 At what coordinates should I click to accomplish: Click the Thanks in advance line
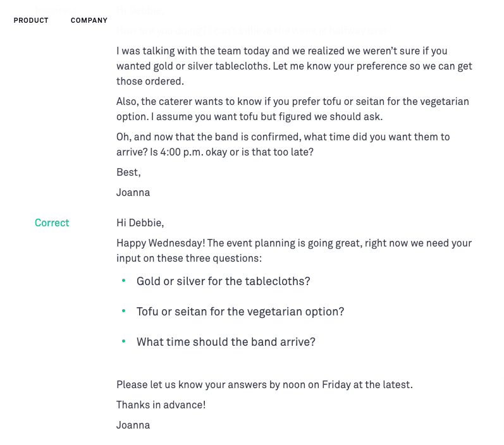pyautogui.click(x=161, y=405)
